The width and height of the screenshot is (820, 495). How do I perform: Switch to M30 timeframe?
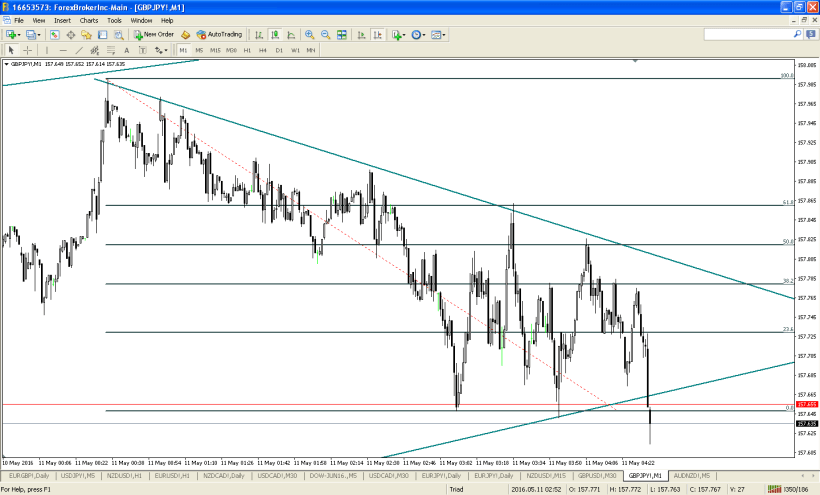(x=231, y=50)
